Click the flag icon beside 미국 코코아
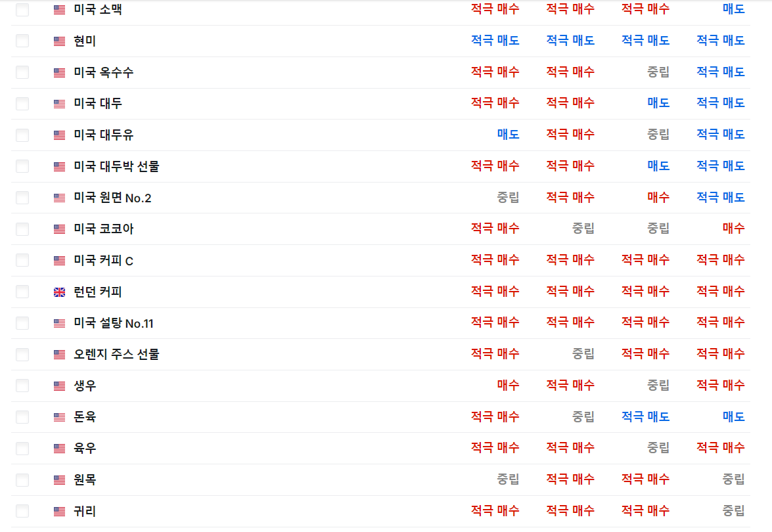 pyautogui.click(x=60, y=229)
